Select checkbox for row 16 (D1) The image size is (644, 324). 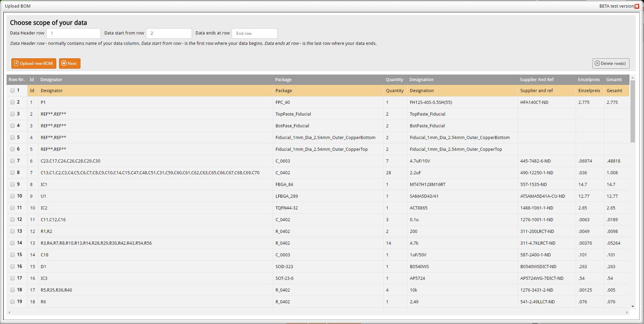point(12,266)
